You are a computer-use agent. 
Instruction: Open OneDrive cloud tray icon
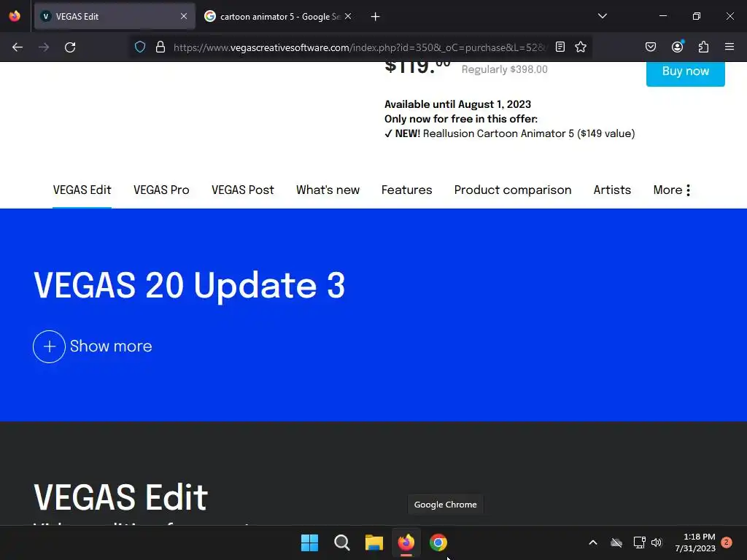point(616,542)
